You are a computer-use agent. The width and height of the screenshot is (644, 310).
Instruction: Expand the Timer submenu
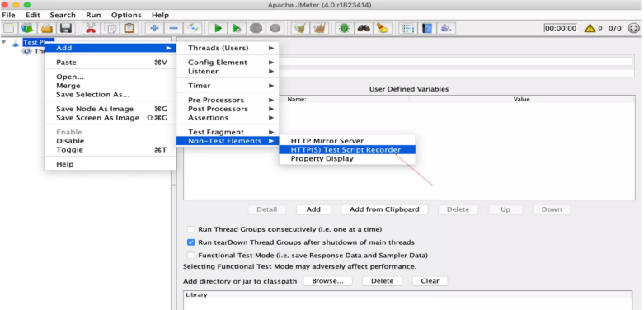click(x=228, y=86)
